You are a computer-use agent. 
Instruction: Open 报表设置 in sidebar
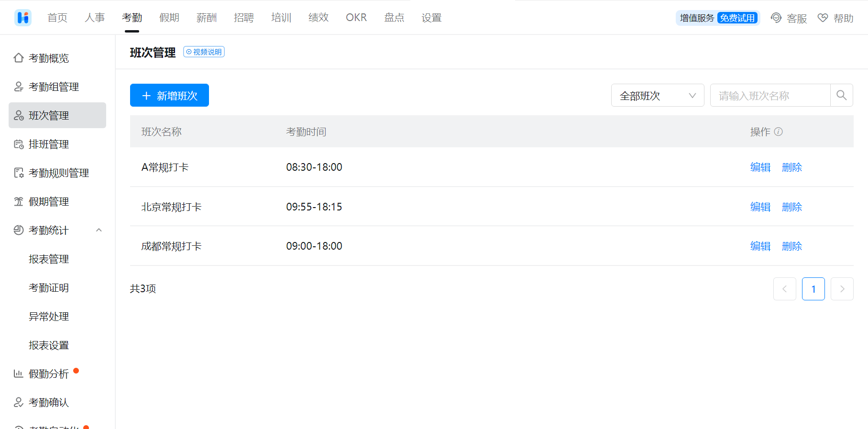pyautogui.click(x=49, y=345)
